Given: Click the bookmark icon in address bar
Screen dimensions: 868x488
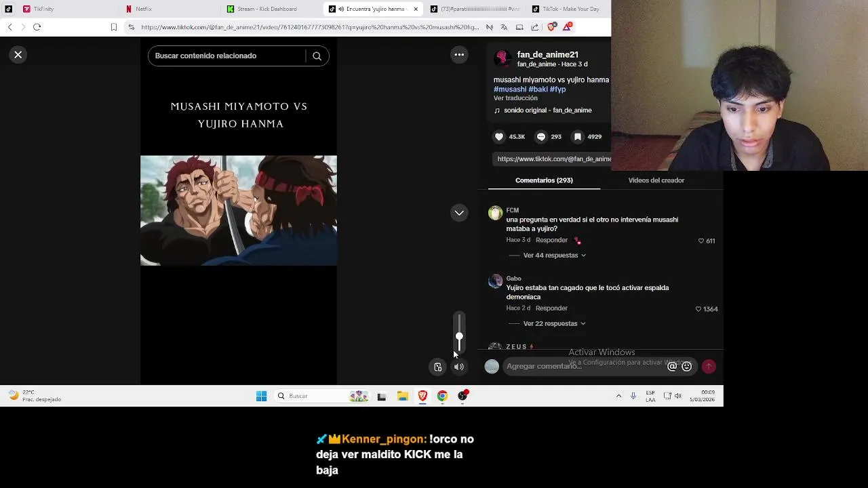Looking at the screenshot, I should (113, 27).
